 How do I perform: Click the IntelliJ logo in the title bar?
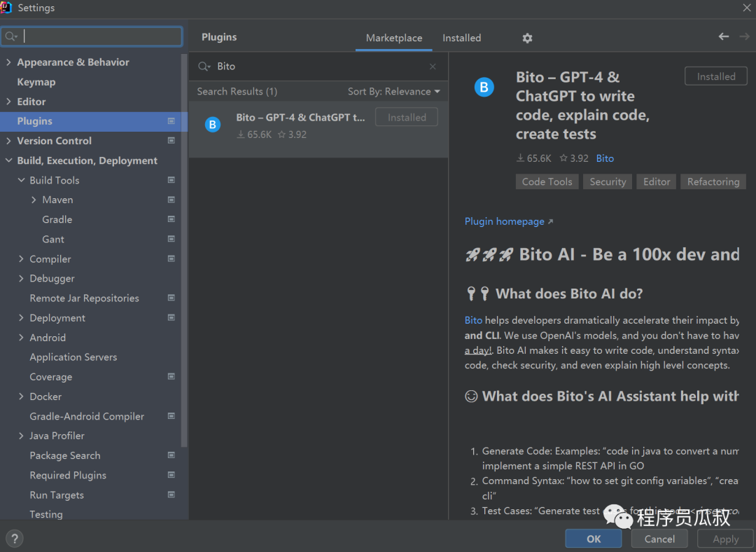coord(6,7)
